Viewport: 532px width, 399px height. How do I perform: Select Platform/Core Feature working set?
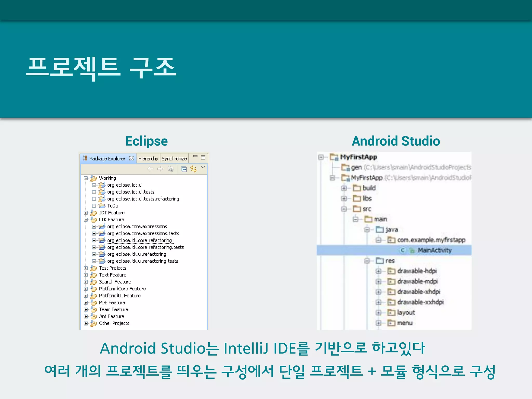coord(122,289)
